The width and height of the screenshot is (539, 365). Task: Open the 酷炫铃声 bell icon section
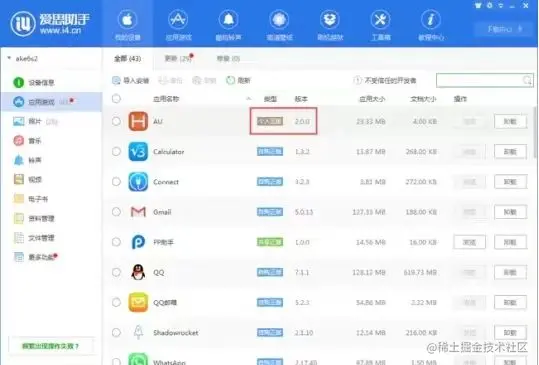click(x=229, y=25)
